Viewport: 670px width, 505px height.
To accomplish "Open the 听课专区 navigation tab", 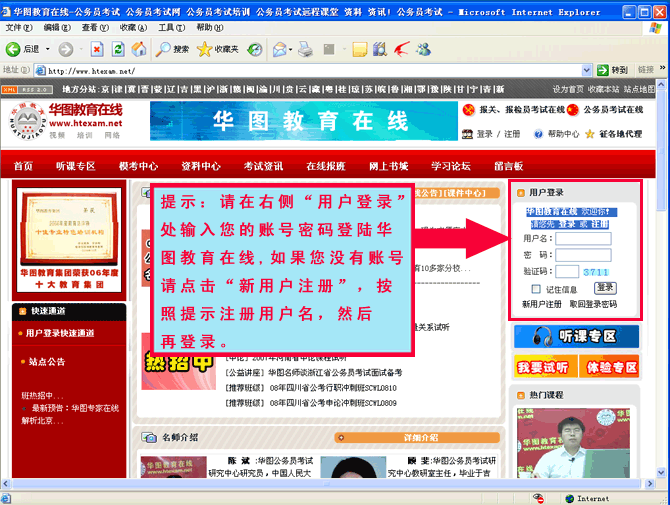I will tap(76, 166).
